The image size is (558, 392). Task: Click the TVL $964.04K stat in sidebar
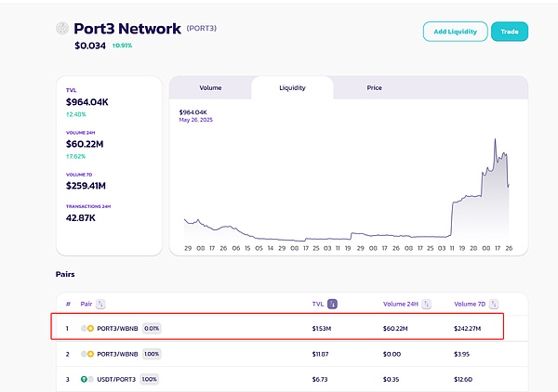[88, 101]
